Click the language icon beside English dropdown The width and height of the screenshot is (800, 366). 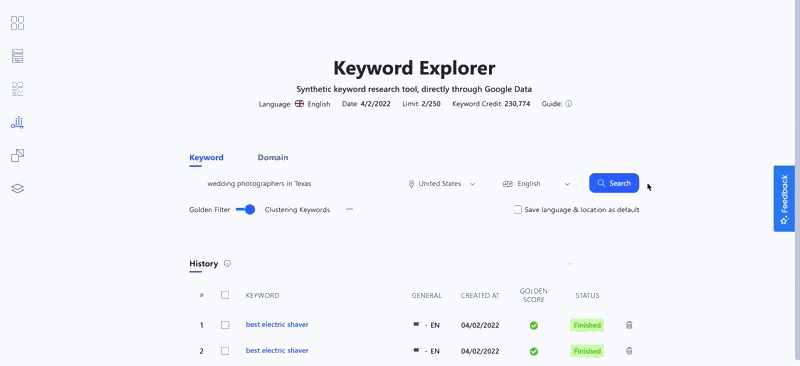[507, 184]
